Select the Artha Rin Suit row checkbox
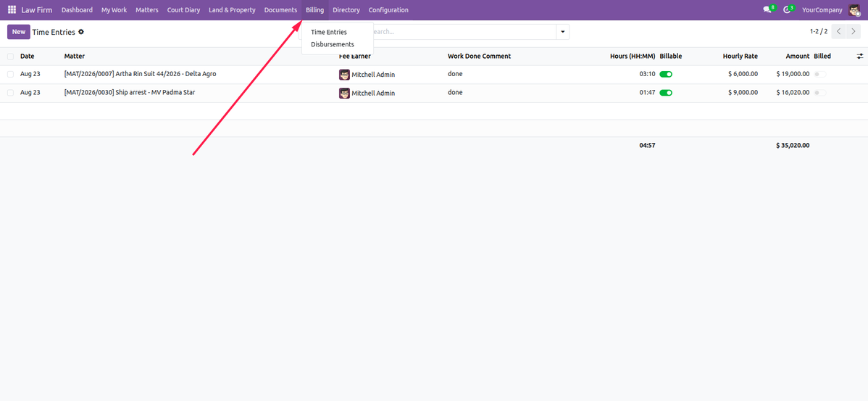 11,74
